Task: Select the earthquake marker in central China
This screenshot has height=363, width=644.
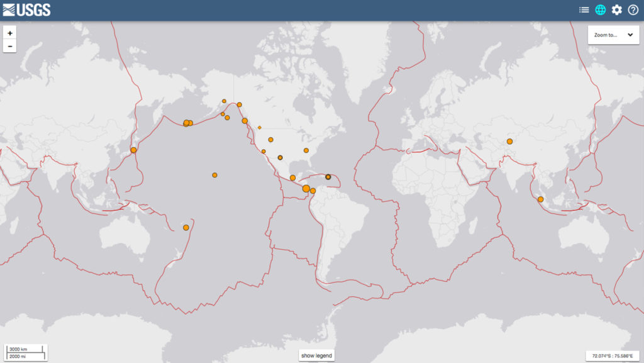Action: 509,142
